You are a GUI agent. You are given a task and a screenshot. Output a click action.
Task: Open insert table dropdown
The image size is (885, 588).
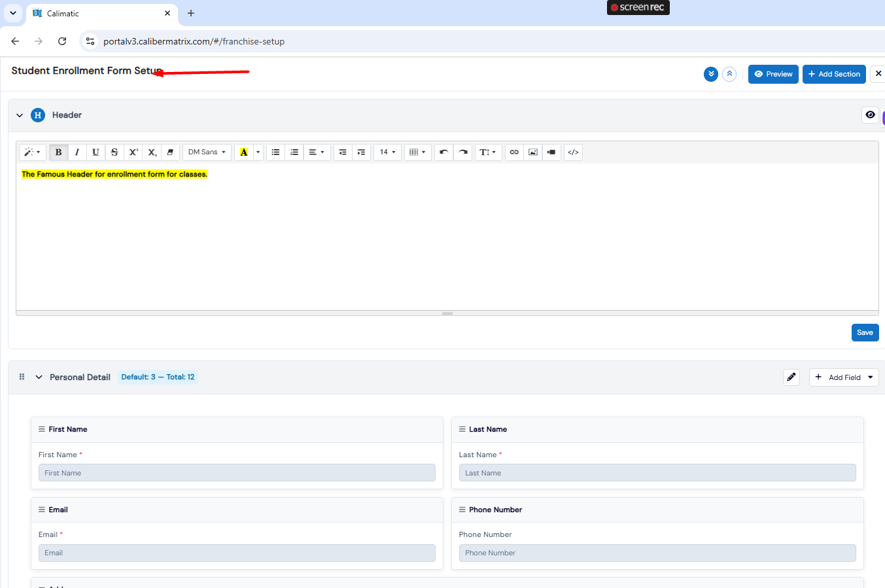click(x=417, y=152)
